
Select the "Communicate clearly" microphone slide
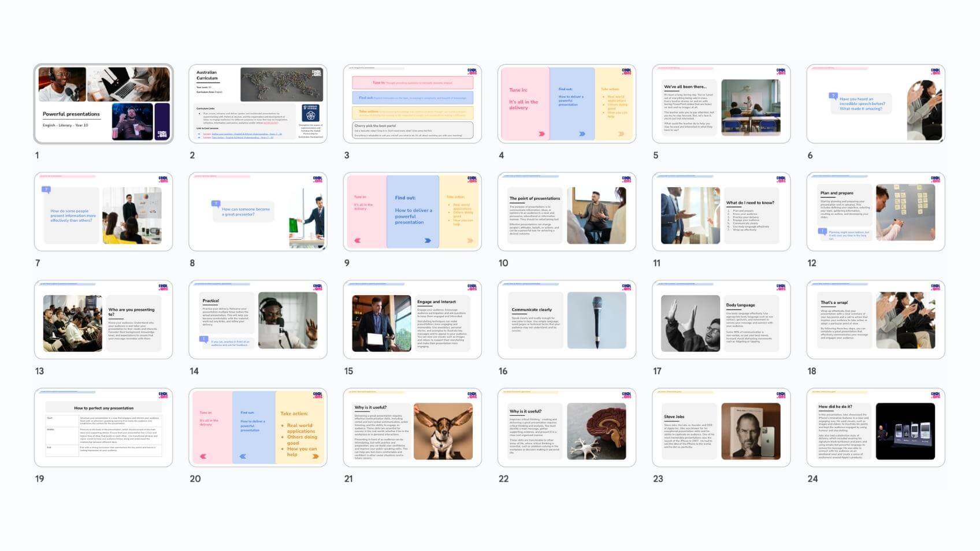pos(566,319)
